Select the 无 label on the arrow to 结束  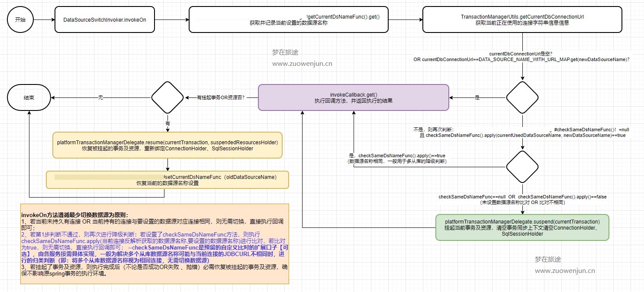point(101,98)
